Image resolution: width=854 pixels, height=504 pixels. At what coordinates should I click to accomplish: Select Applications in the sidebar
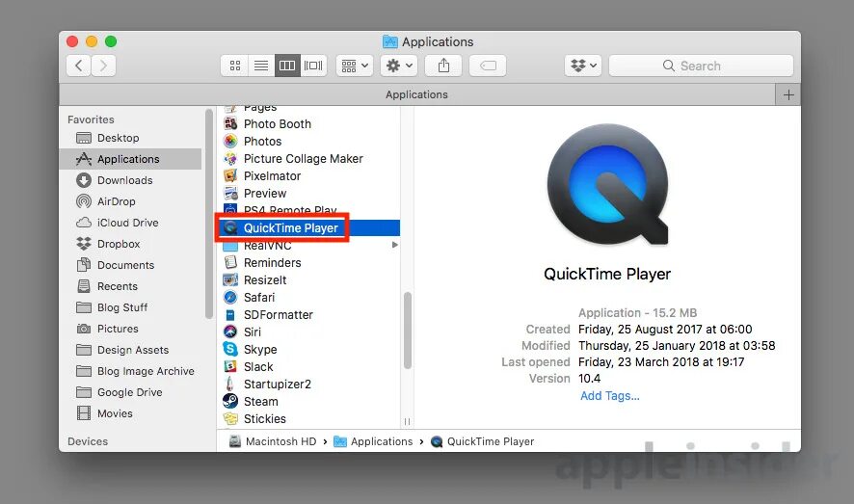[131, 159]
